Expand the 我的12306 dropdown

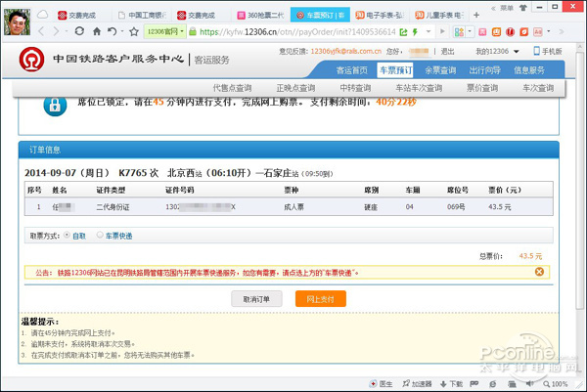pyautogui.click(x=497, y=51)
